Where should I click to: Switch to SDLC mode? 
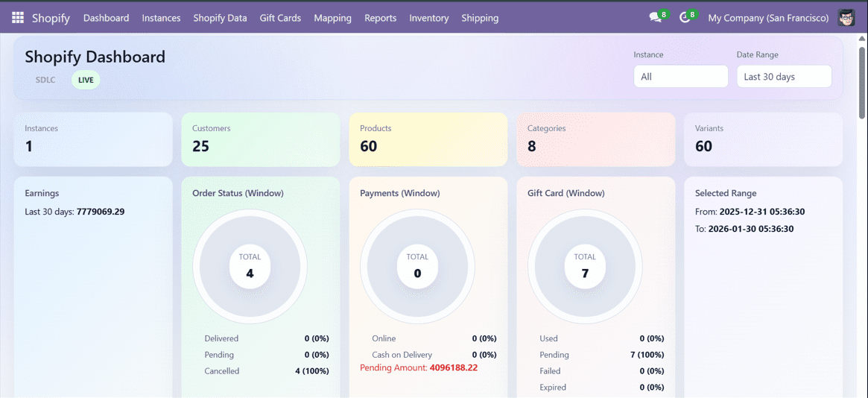(x=45, y=80)
